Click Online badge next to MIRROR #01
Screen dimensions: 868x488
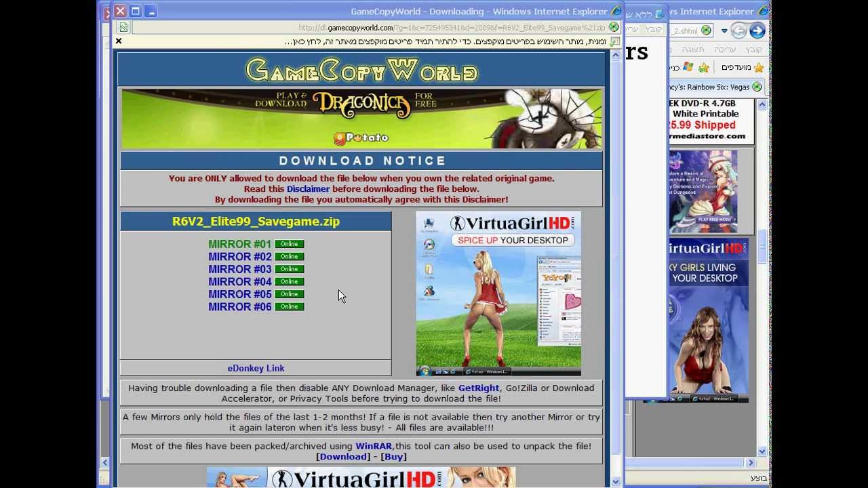point(289,244)
